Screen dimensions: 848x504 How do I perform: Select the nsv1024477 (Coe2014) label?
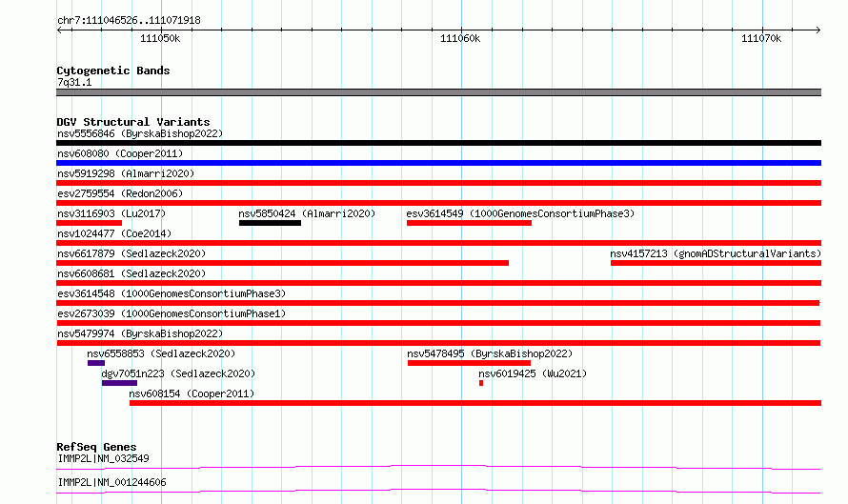coord(114,233)
